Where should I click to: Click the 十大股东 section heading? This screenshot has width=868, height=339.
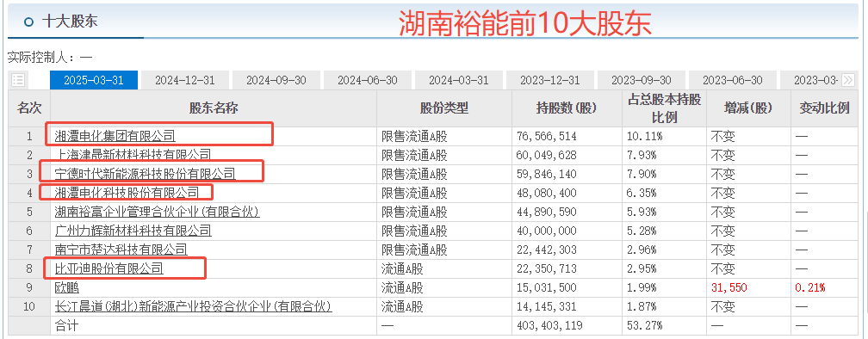point(70,22)
